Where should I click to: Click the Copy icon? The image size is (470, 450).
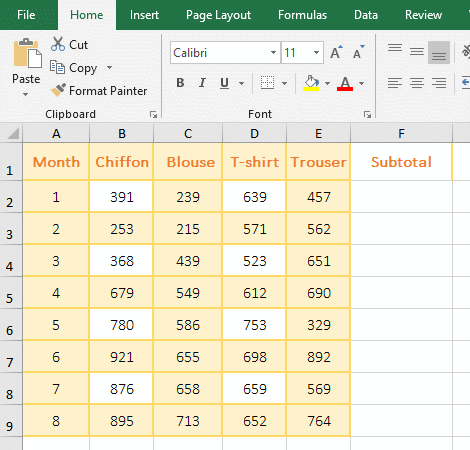(57, 67)
